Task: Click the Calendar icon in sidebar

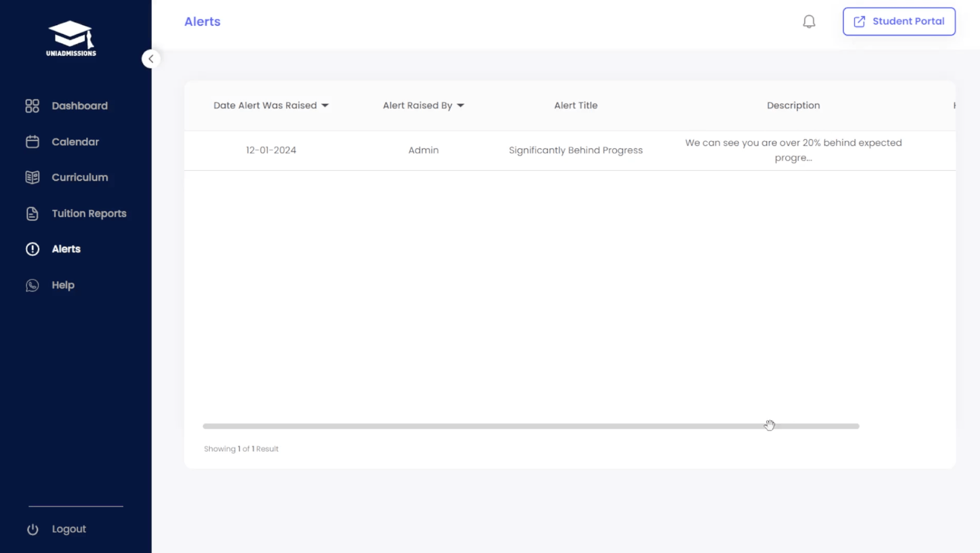Action: coord(32,142)
